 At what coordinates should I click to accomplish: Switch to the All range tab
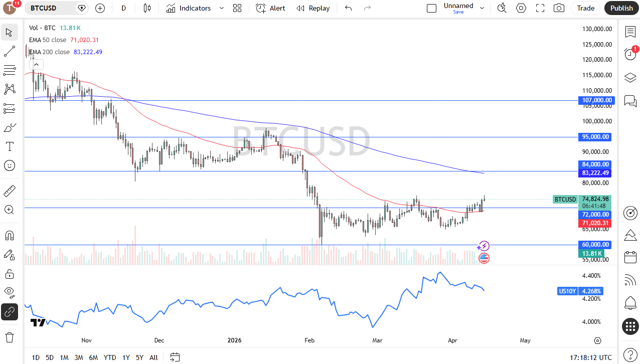point(153,357)
